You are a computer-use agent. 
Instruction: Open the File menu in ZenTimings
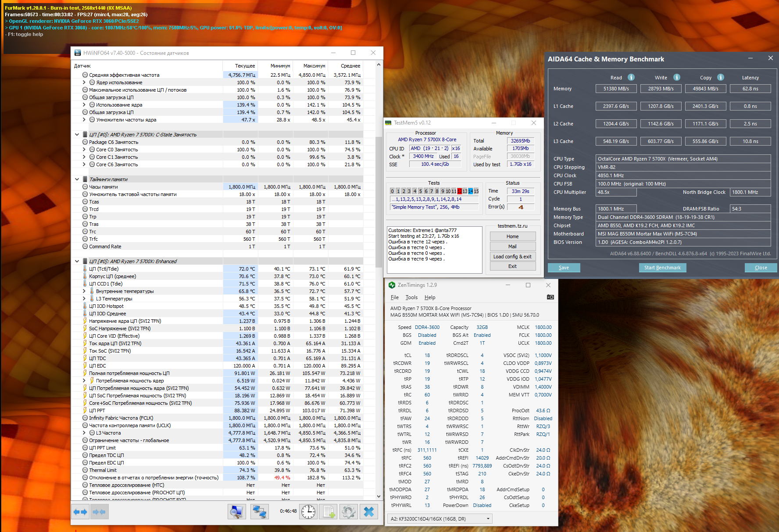395,297
